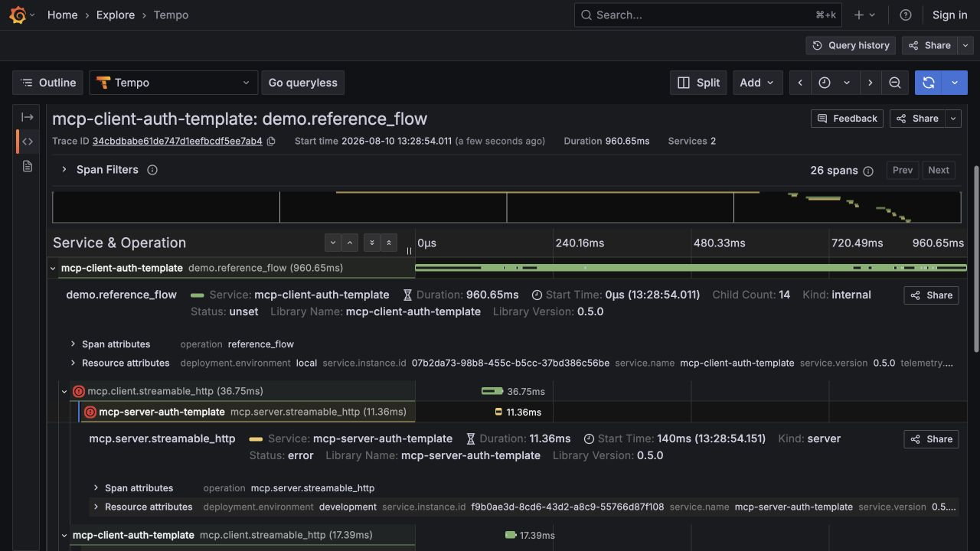Open the plus New menu

pyautogui.click(x=864, y=15)
